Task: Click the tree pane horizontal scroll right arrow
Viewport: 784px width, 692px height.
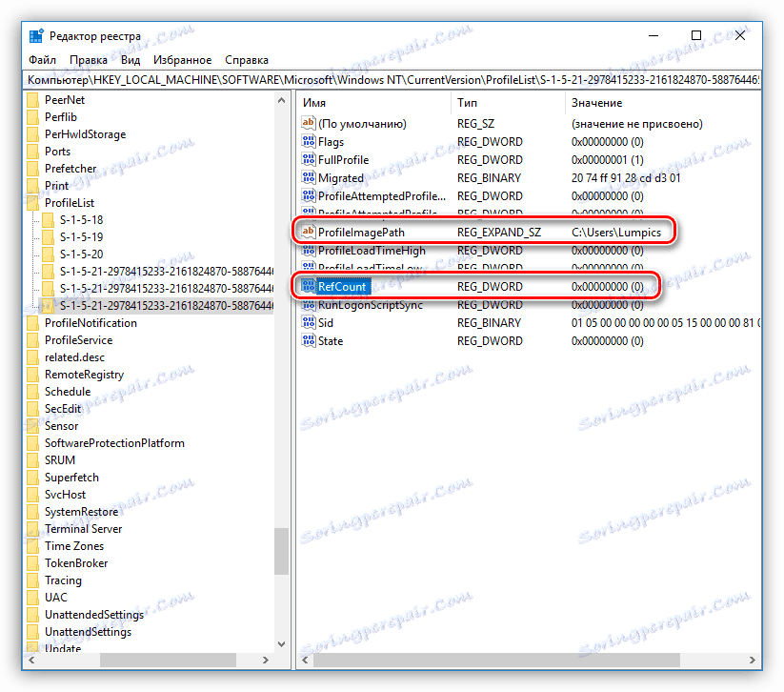Action: point(266,661)
